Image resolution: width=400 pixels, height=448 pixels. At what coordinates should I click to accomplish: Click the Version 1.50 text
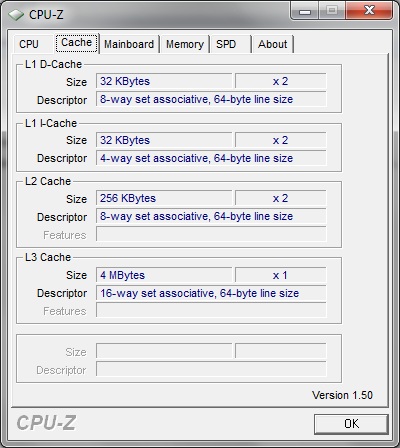pyautogui.click(x=342, y=395)
